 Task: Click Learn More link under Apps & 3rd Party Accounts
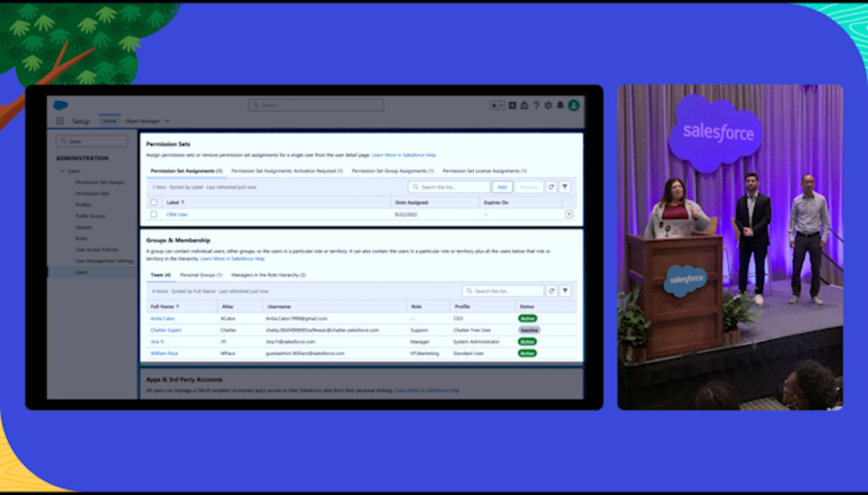coord(428,391)
